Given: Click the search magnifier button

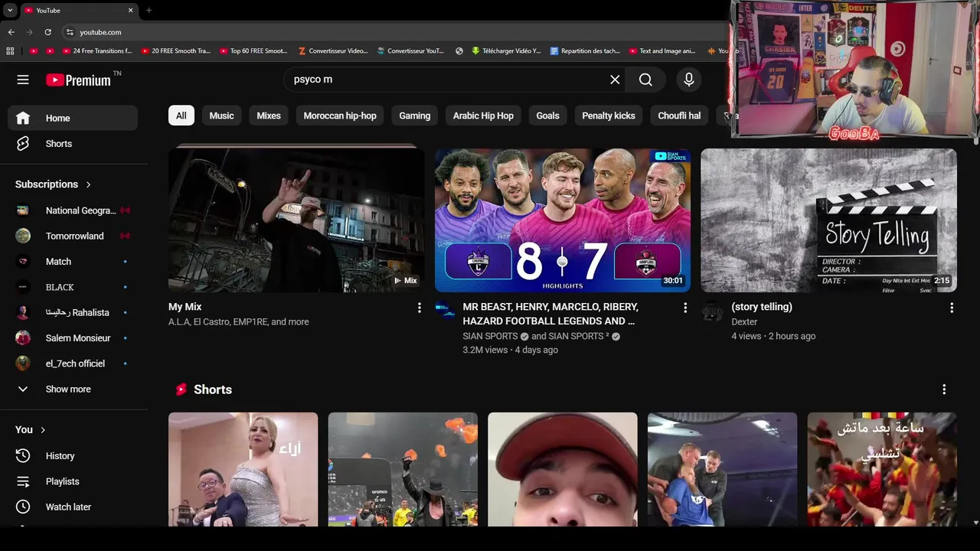Looking at the screenshot, I should pos(645,80).
